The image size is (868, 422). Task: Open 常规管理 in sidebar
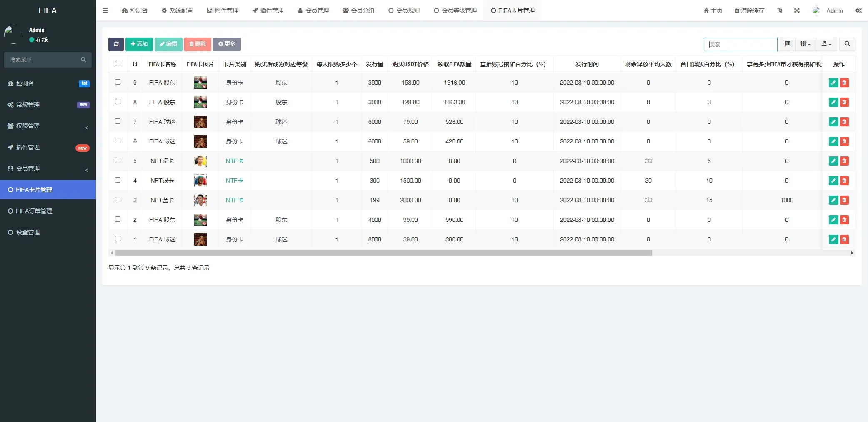click(x=48, y=105)
